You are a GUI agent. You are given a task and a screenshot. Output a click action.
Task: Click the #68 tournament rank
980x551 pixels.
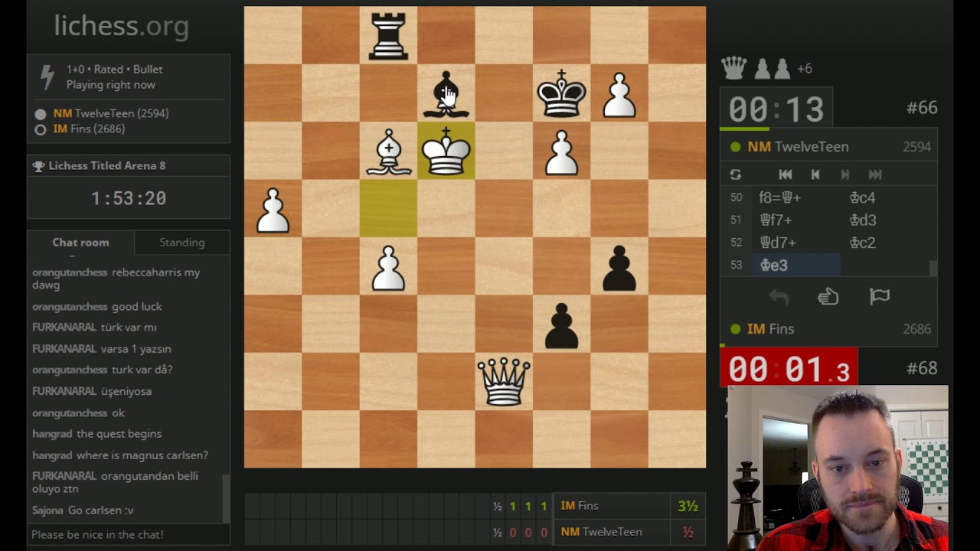[922, 368]
